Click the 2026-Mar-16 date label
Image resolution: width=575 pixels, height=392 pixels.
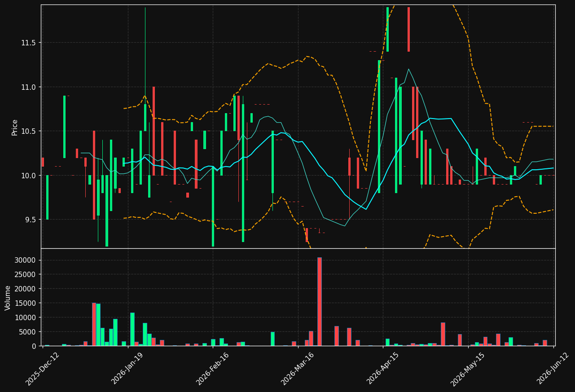click(298, 369)
